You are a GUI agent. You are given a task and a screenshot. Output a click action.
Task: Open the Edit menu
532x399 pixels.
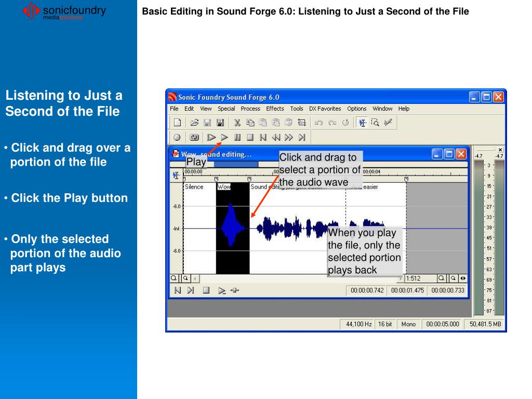(x=189, y=109)
